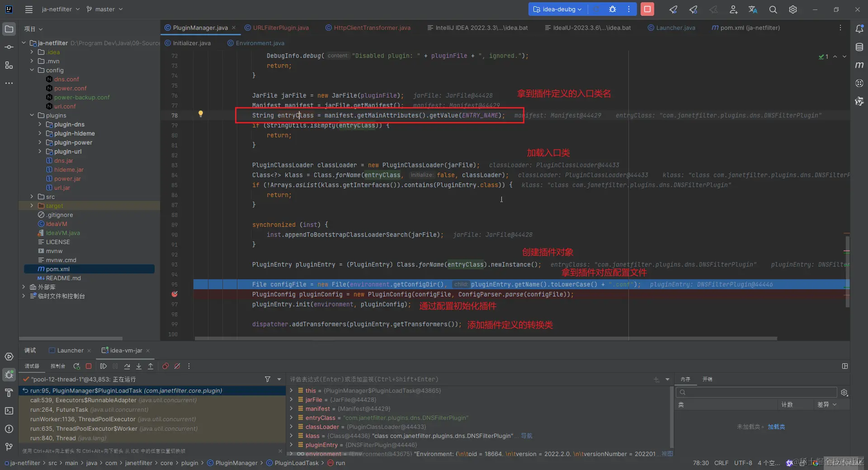This screenshot has height=470, width=868.
Task: Rerun the idea-vm-jar debug session
Action: tap(77, 366)
